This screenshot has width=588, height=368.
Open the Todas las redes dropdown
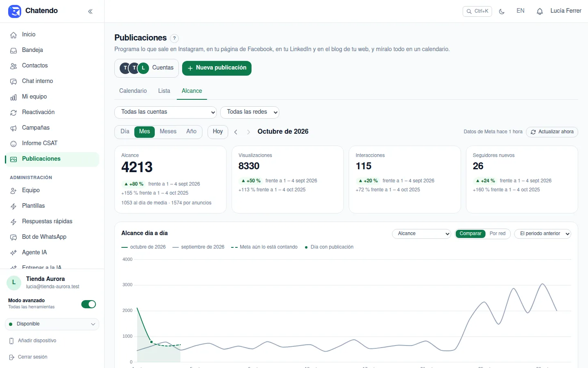coord(249,112)
